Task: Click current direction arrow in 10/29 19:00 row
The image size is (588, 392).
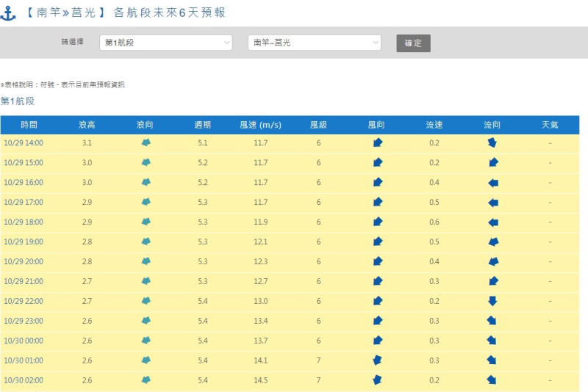Action: 493,242
